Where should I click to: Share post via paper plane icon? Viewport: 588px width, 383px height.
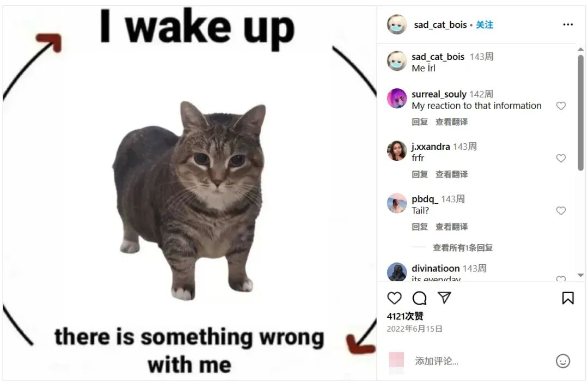pyautogui.click(x=444, y=298)
